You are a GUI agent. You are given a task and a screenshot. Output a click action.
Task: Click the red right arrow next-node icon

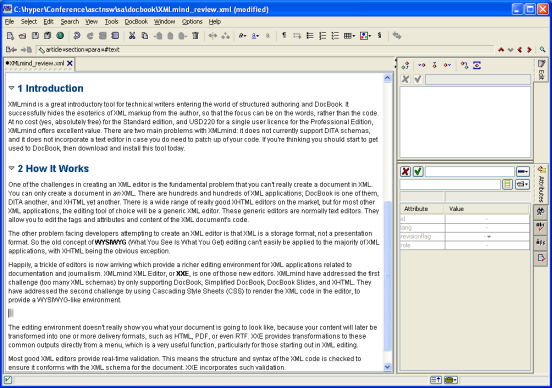[529, 50]
